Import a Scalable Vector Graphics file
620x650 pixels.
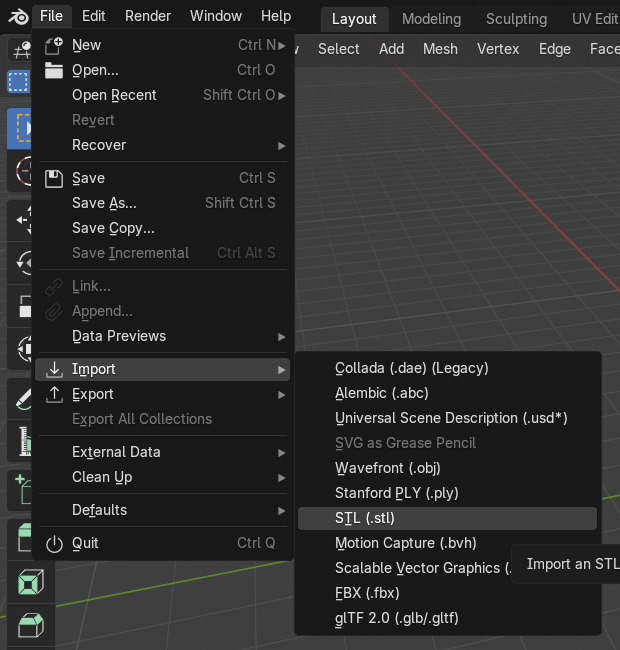click(423, 568)
